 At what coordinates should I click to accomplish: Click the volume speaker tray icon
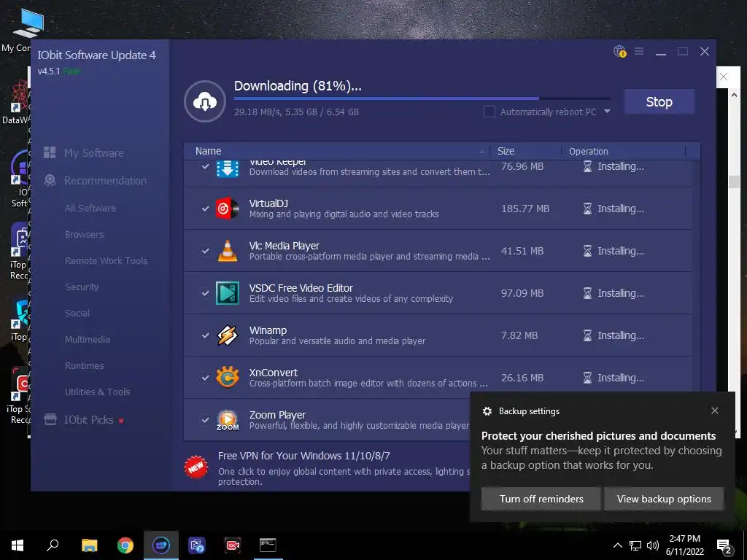(653, 545)
